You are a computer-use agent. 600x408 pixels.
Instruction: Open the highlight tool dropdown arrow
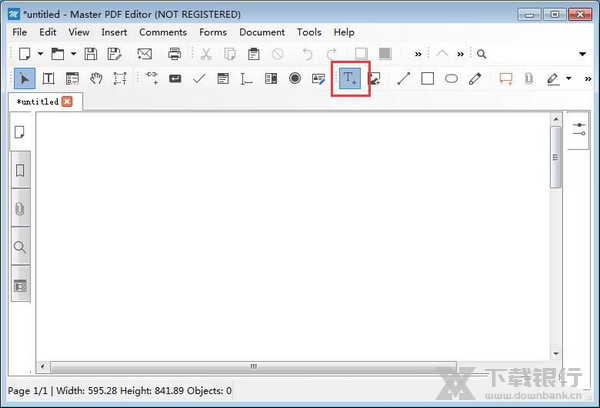569,78
